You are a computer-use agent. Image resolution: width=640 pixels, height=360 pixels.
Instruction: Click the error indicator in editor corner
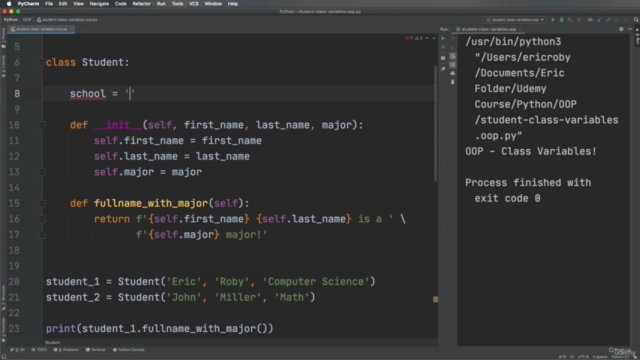point(408,38)
